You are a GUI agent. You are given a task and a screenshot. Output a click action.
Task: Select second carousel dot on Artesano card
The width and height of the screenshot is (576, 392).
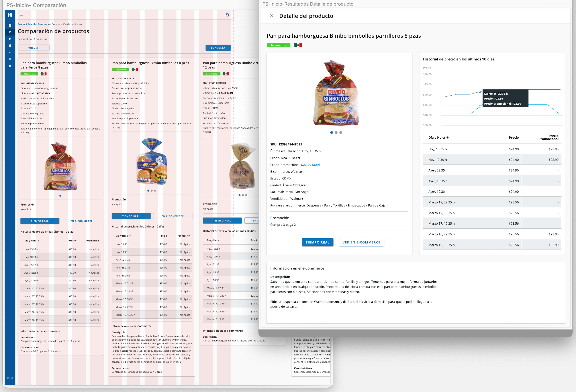[243, 195]
